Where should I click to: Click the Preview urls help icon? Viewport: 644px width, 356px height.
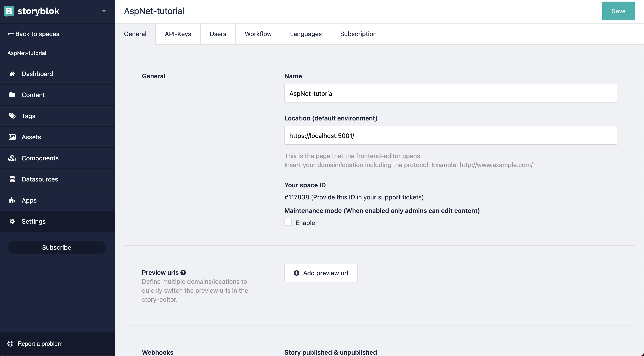[x=183, y=273]
